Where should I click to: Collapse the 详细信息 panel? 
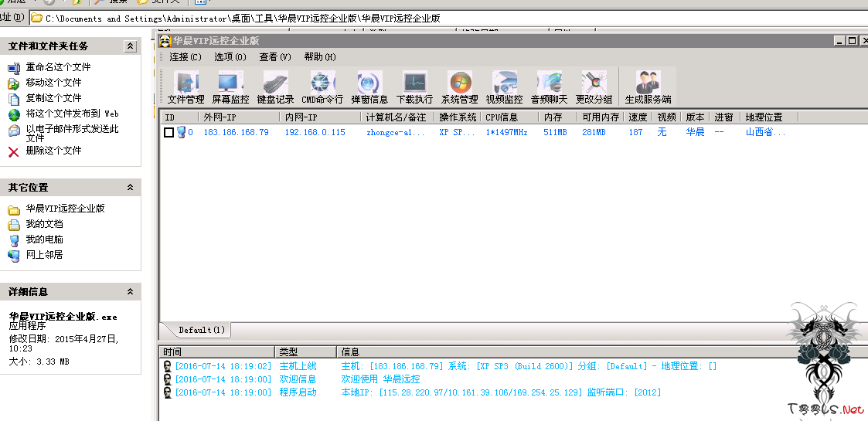pos(130,291)
